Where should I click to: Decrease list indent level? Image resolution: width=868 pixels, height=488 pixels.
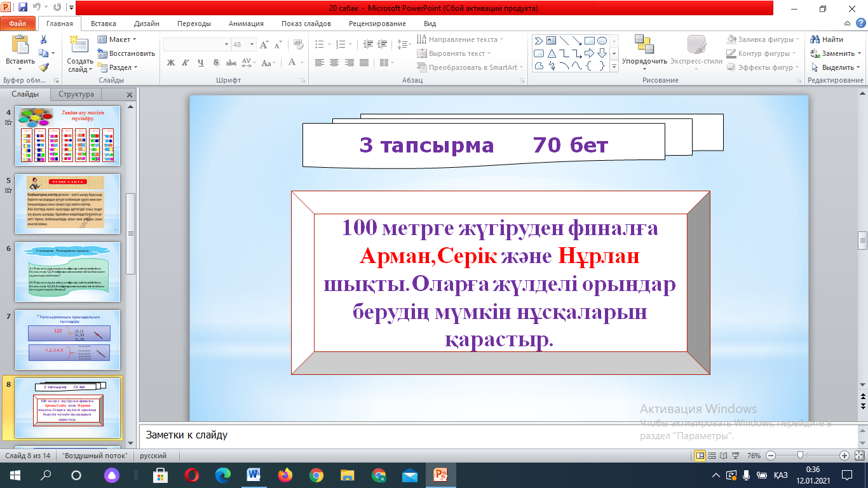point(369,44)
